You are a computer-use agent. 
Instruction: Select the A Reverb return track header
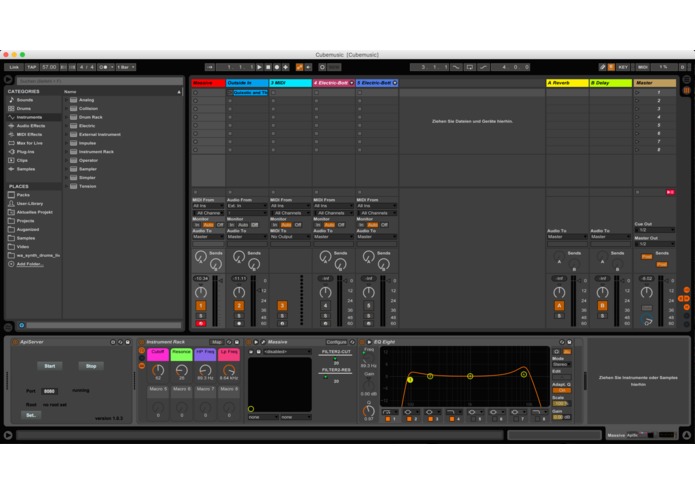pyautogui.click(x=567, y=83)
